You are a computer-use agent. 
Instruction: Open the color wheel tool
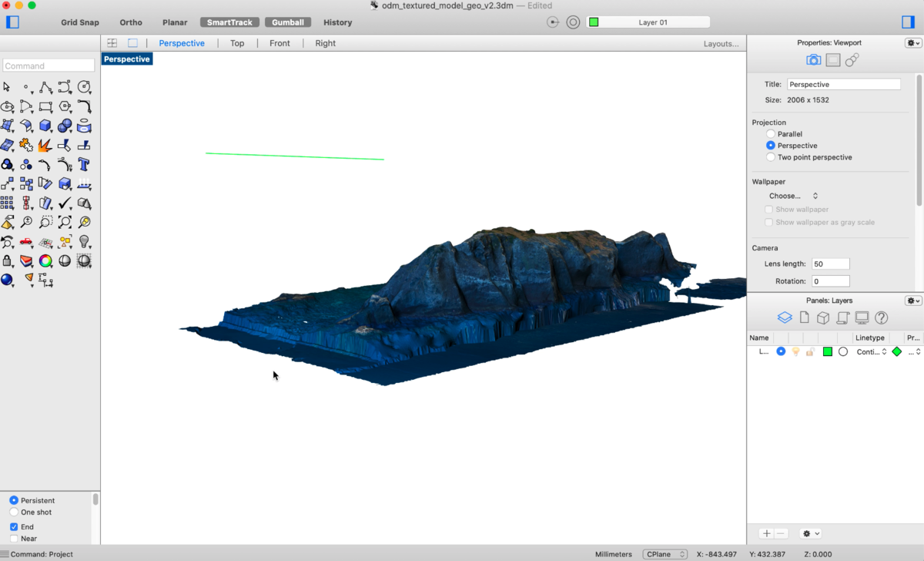click(x=45, y=261)
